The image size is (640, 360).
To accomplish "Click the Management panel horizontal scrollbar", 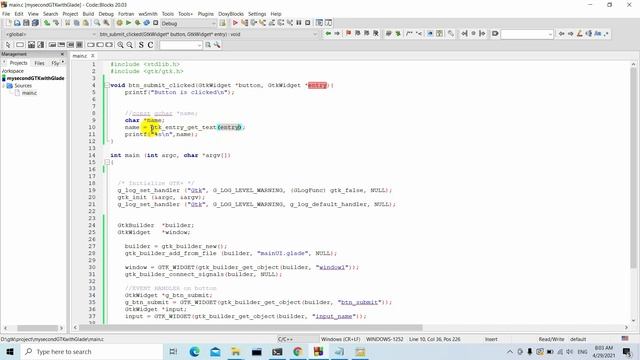I will pos(38,328).
